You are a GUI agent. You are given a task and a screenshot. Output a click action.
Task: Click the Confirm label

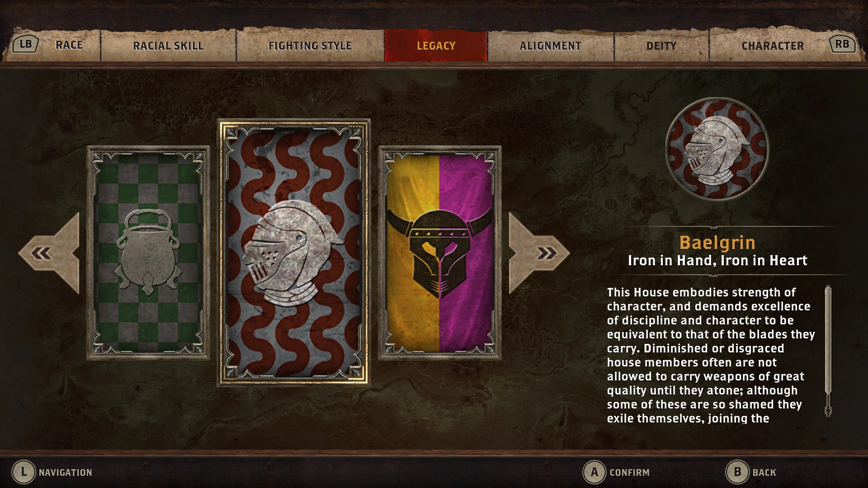[629, 473]
